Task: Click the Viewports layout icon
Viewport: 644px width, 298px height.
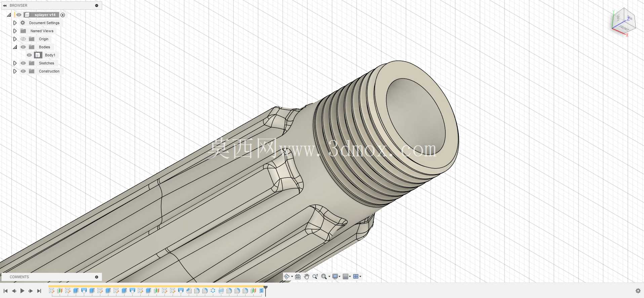Action: (x=356, y=277)
